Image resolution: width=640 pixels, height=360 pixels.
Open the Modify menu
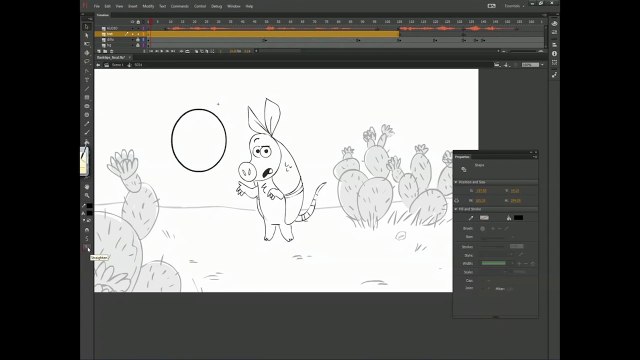coord(148,7)
